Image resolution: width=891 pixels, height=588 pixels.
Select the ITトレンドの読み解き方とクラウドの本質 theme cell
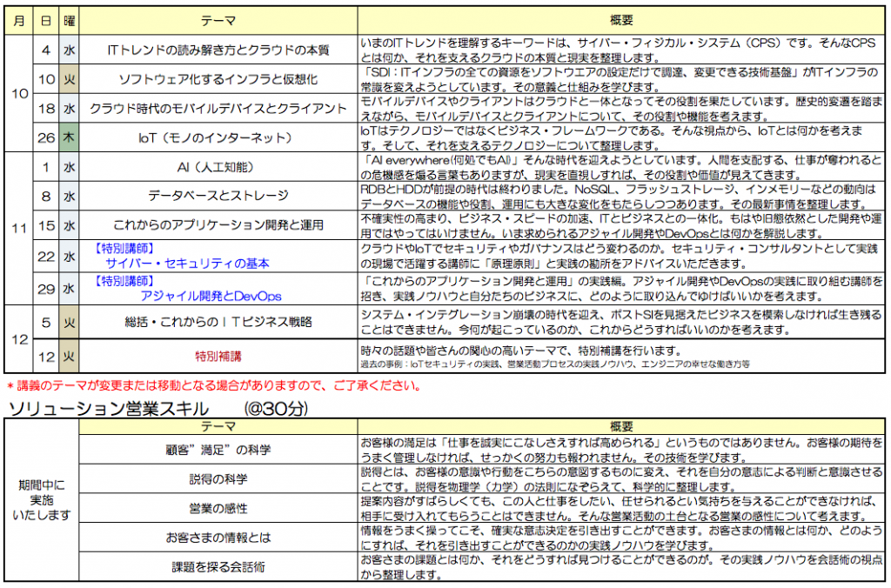point(218,50)
